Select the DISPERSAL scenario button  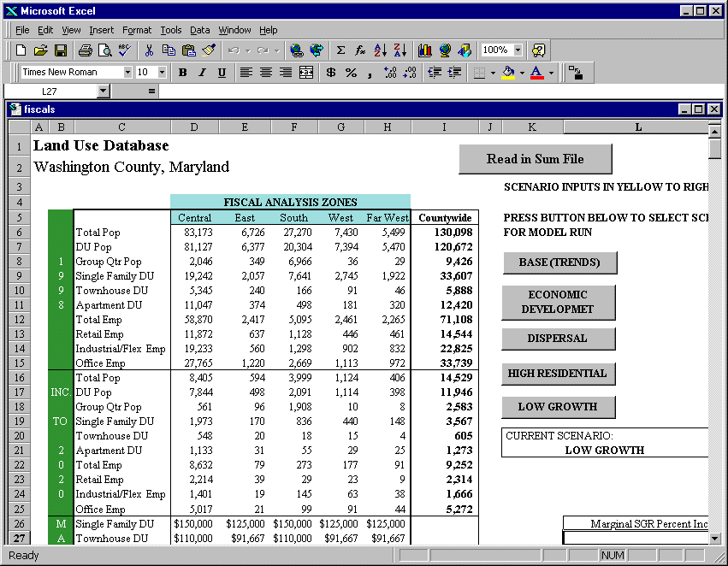[x=558, y=339]
